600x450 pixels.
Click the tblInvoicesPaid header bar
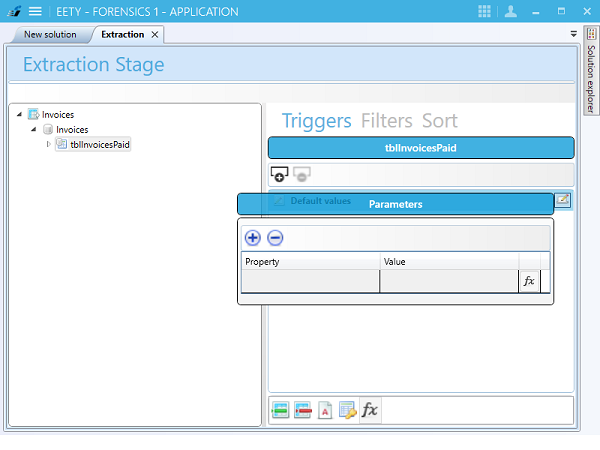[421, 148]
